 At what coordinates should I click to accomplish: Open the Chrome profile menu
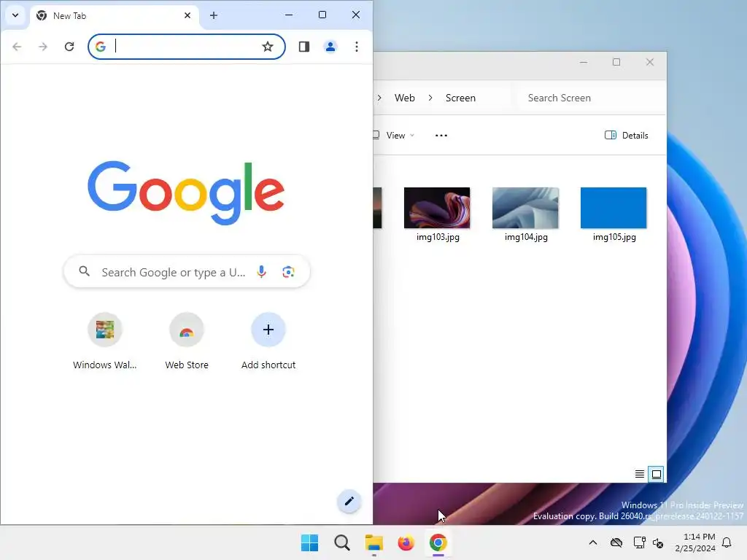(x=330, y=47)
